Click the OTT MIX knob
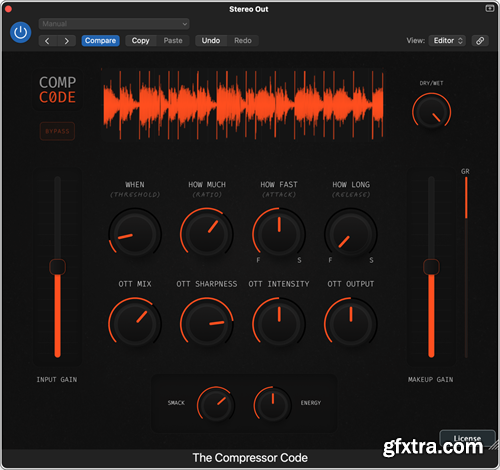 point(135,324)
